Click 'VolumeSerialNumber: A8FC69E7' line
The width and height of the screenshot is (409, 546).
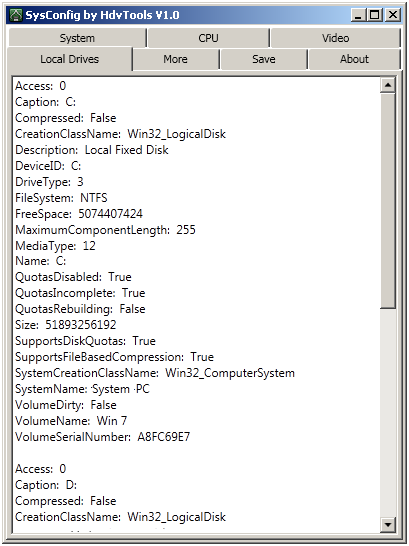[x=103, y=437]
